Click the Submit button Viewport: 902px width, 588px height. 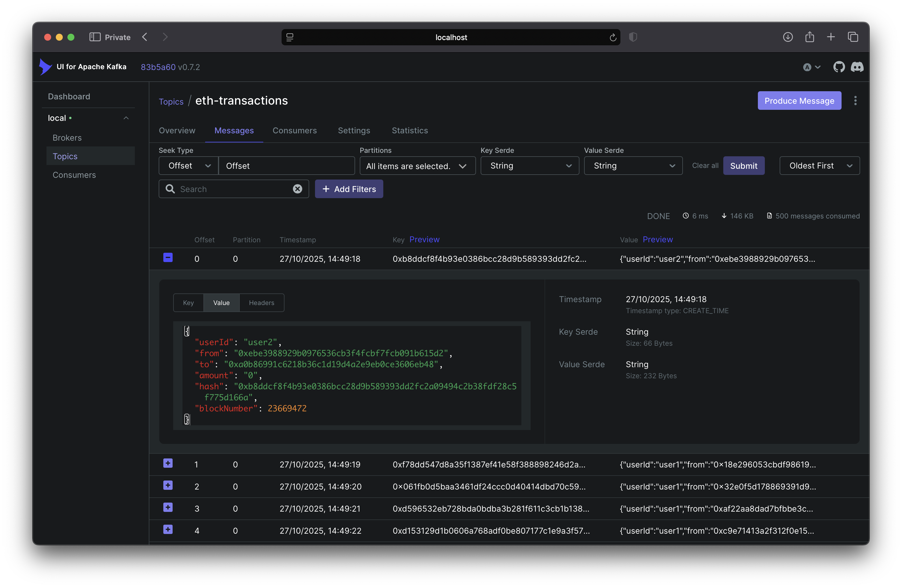coord(744,166)
